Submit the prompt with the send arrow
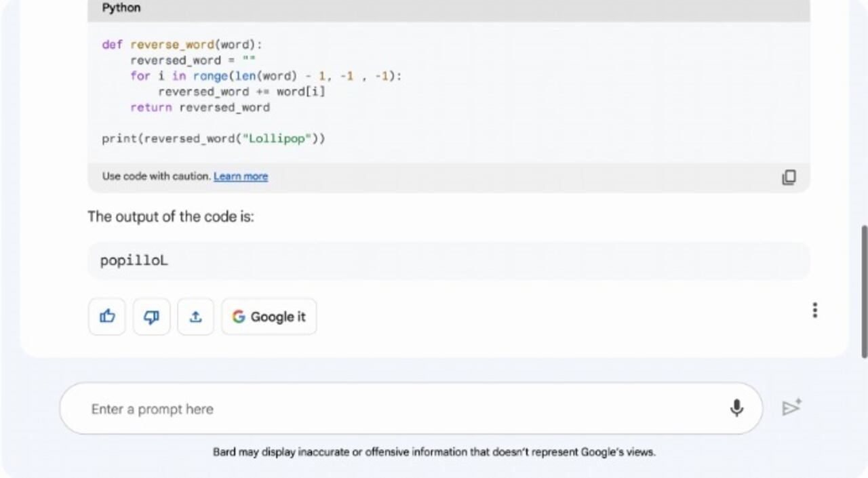Screen dimensions: 868x478 click(792, 407)
